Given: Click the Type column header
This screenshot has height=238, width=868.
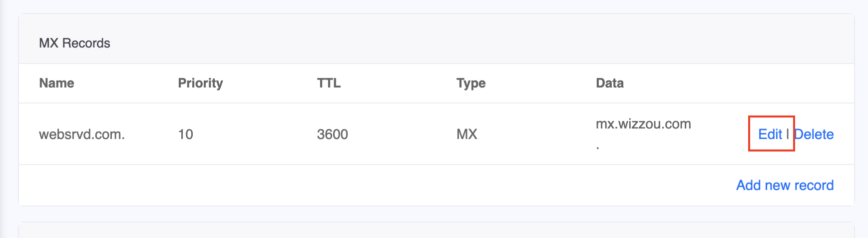Looking at the screenshot, I should pos(470,83).
